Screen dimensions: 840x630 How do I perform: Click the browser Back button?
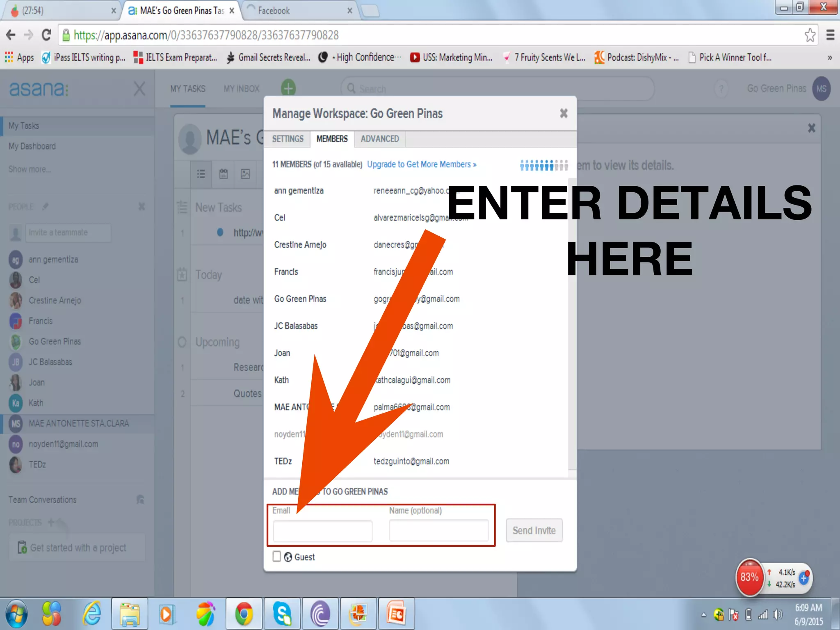click(x=11, y=35)
